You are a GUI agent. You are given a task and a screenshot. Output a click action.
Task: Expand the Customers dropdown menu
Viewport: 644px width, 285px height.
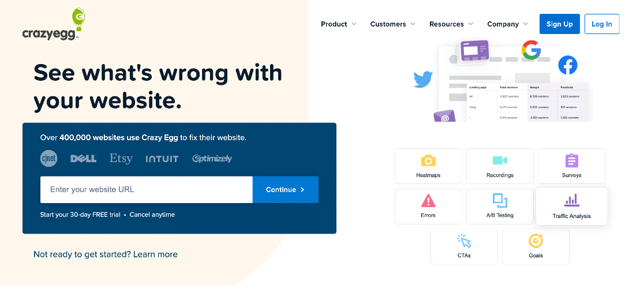coord(392,24)
